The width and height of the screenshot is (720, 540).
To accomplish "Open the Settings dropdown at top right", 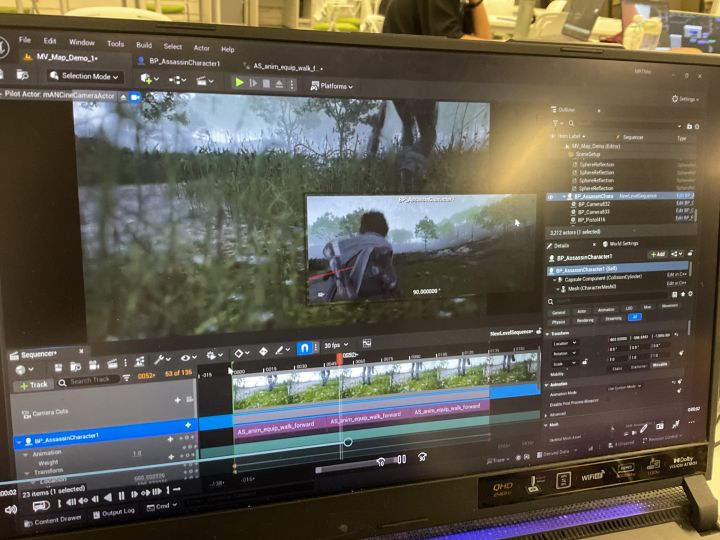I will (x=685, y=99).
